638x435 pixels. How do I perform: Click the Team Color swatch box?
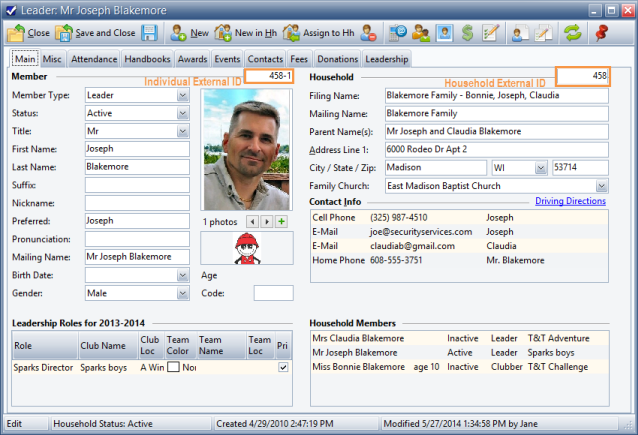click(x=173, y=368)
